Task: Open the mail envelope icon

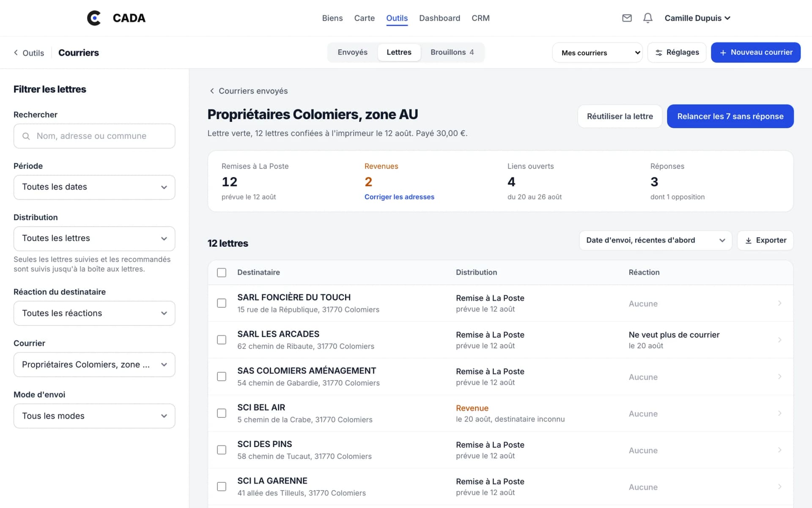Action: (x=627, y=18)
